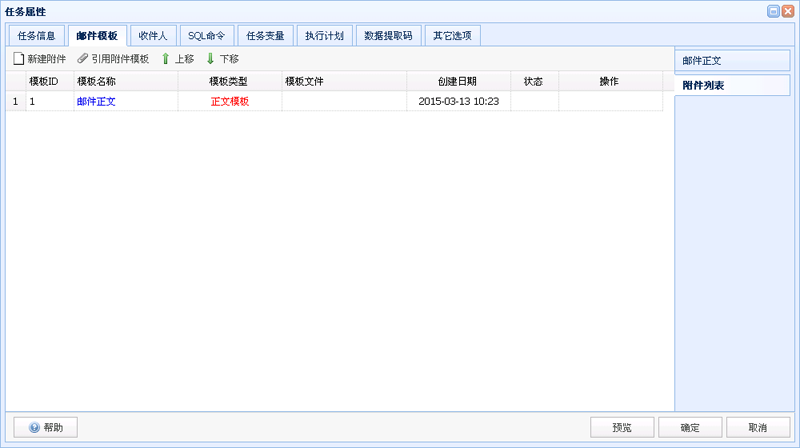This screenshot has height=448, width=800.
Task: Select the 任务变量 tab
Action: click(x=266, y=35)
